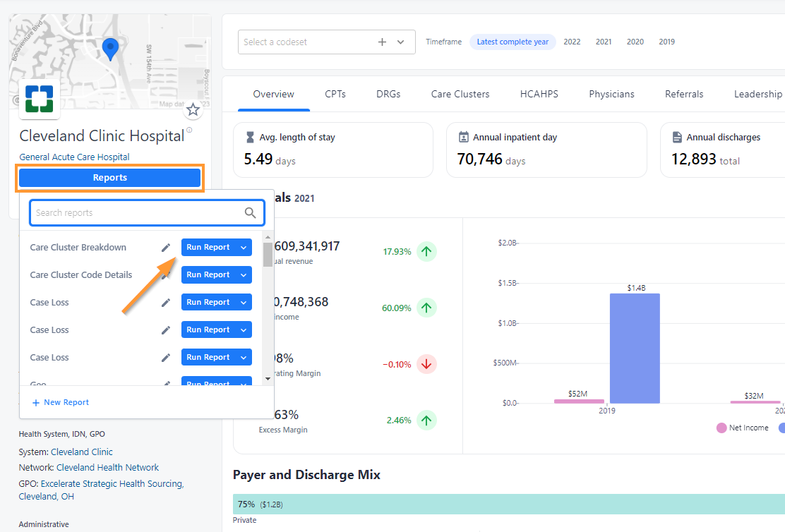785x532 pixels.
Task: Open the HCAHPS tab
Action: coord(539,94)
